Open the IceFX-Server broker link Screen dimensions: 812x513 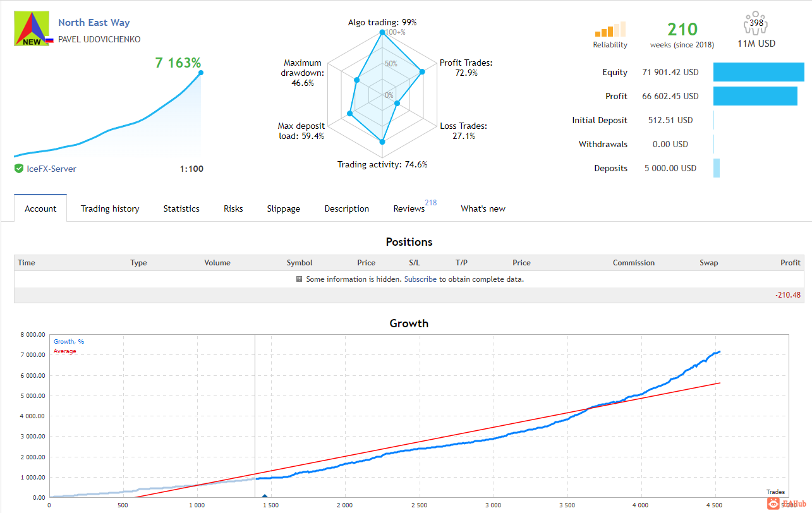coord(52,169)
